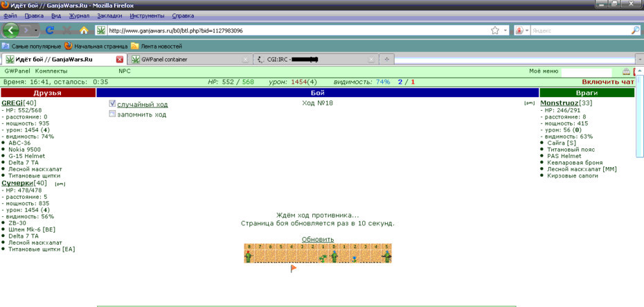Open the Начальная страница bookmark
The width and height of the screenshot is (644, 307).
pos(96,46)
